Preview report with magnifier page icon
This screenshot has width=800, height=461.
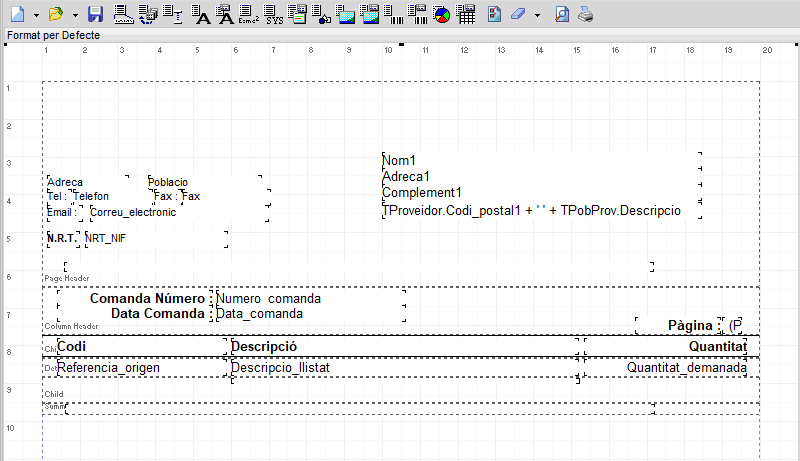[x=562, y=14]
